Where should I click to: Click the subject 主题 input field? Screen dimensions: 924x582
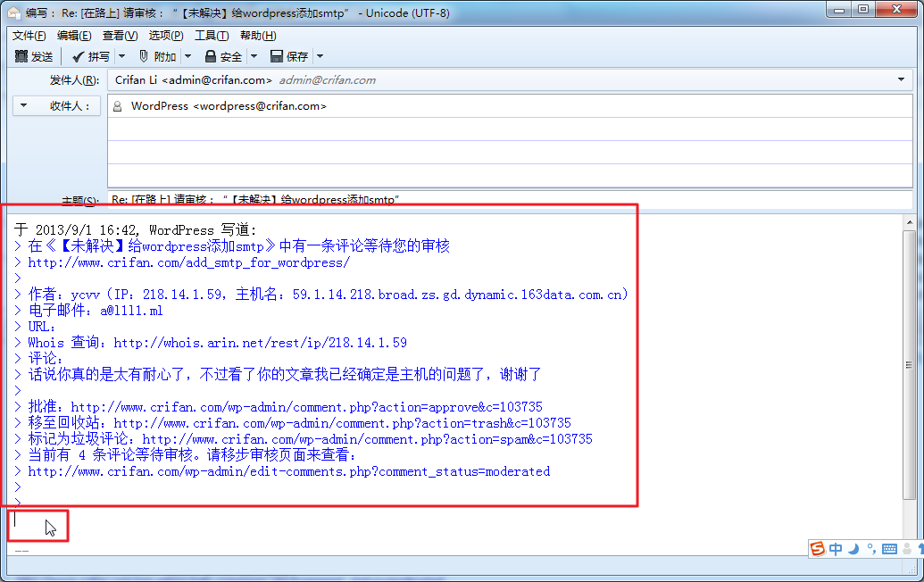[x=510, y=200]
